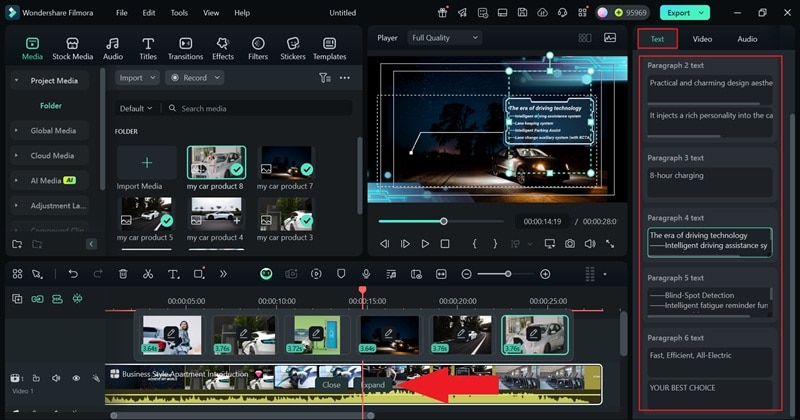Expand the Global Media folder
Screen dimensions: 800x420
tap(50, 130)
